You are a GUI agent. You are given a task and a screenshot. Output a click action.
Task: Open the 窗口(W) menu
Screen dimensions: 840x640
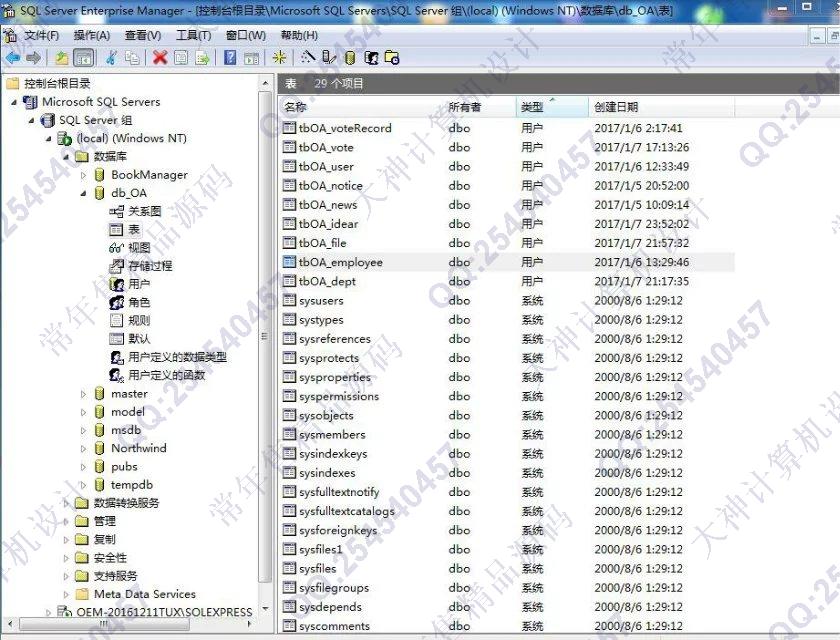(246, 35)
